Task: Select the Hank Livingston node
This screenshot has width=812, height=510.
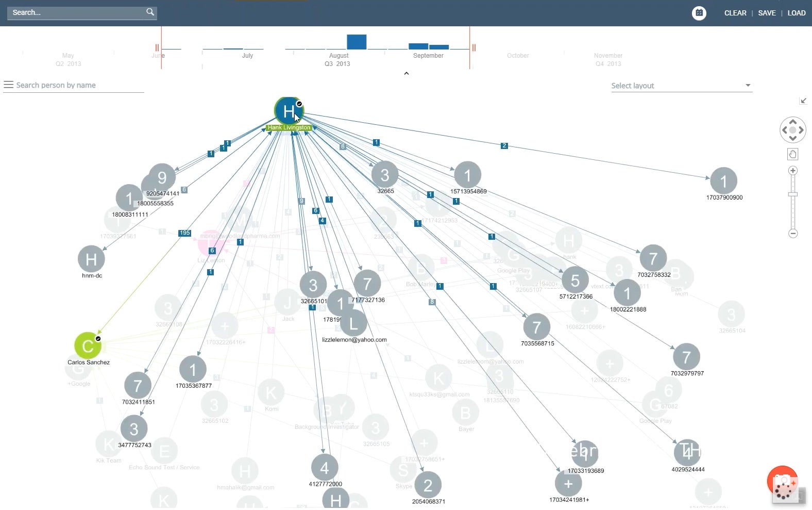Action: (x=289, y=111)
